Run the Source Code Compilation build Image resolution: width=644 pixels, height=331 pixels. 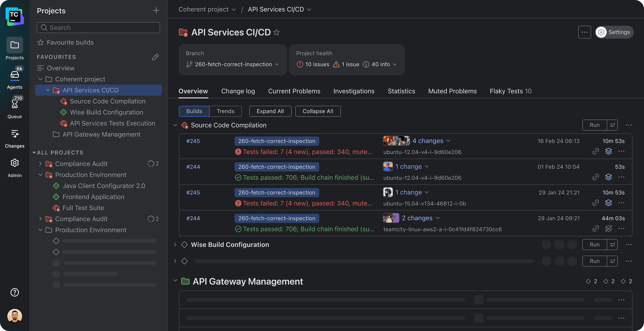(594, 125)
